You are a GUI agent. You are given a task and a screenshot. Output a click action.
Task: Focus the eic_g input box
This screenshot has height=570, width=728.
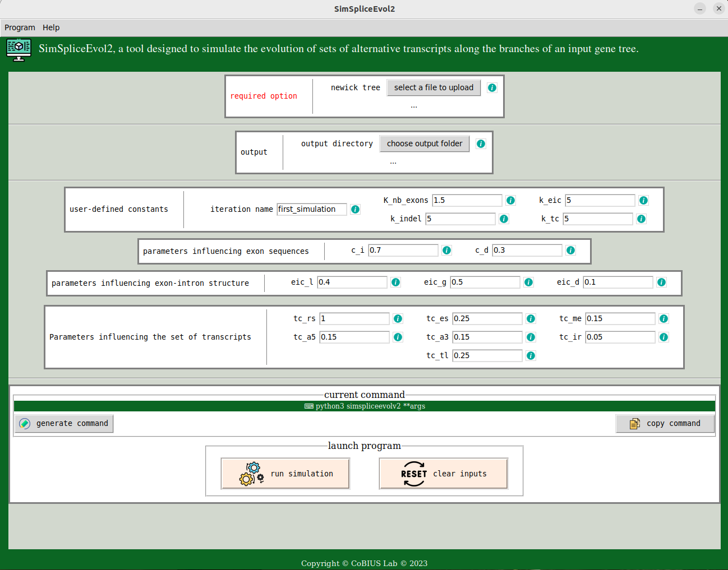point(485,282)
